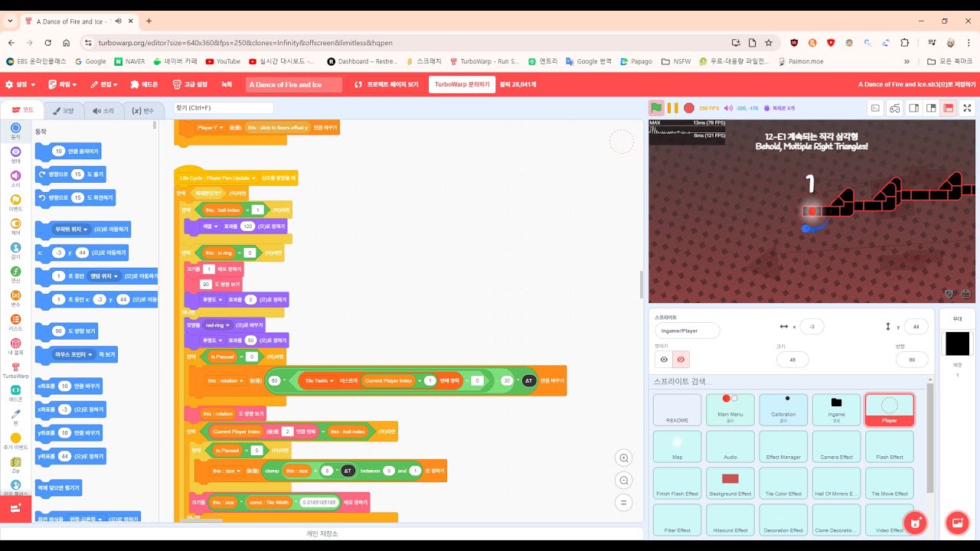Open the 개인 저장소 (Backpack) bar

click(322, 533)
